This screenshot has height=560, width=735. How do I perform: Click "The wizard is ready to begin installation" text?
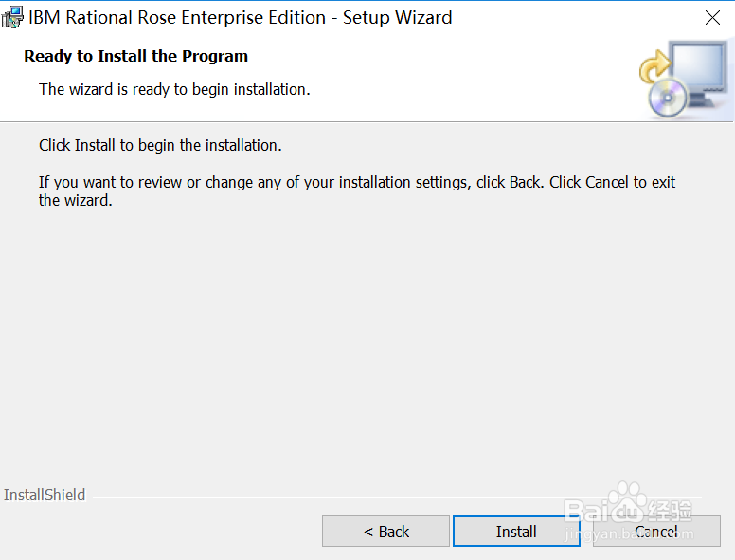coord(174,89)
